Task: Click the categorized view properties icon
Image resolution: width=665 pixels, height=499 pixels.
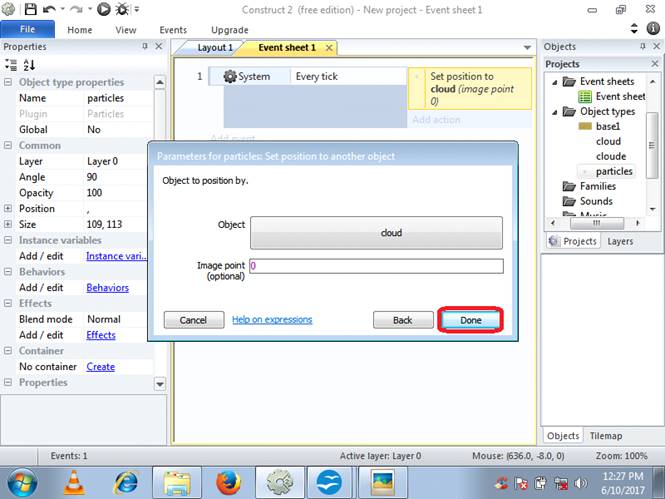Action: pos(11,65)
